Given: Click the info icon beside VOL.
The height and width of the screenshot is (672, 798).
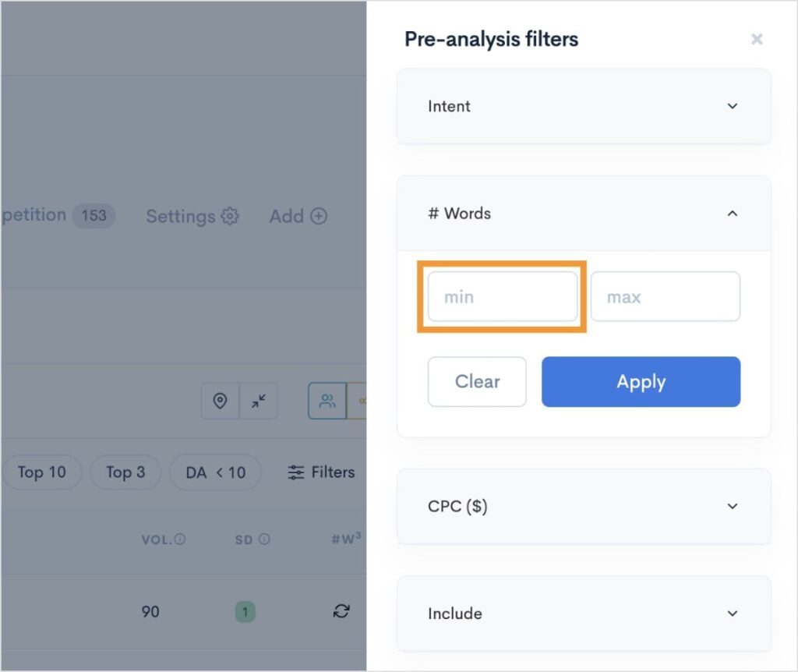Looking at the screenshot, I should tap(180, 539).
